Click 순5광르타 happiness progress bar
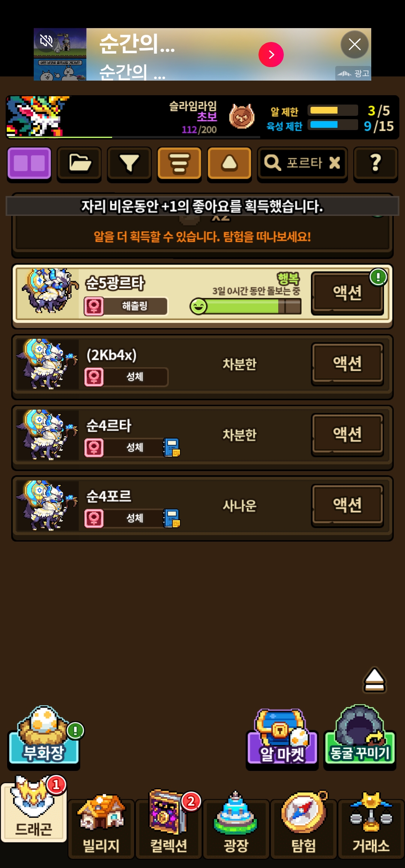This screenshot has width=405, height=868. (246, 306)
